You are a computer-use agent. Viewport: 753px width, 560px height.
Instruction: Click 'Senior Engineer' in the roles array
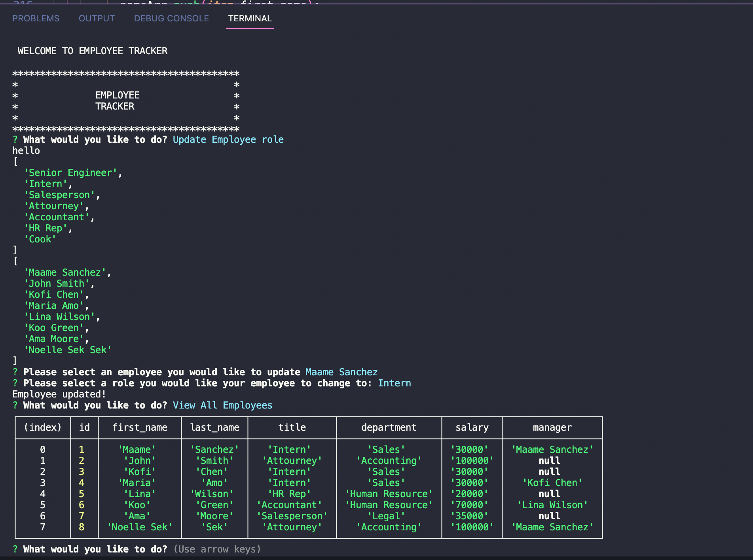70,173
